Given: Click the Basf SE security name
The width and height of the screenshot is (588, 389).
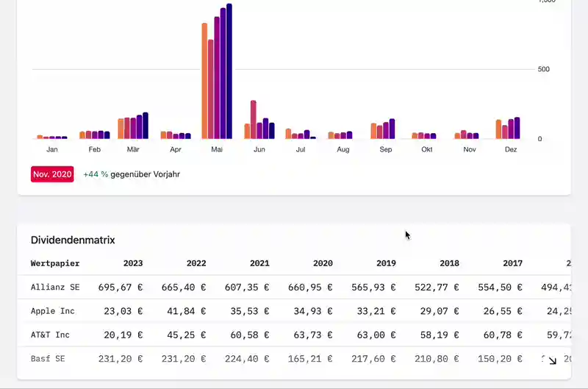Looking at the screenshot, I should [48, 359].
